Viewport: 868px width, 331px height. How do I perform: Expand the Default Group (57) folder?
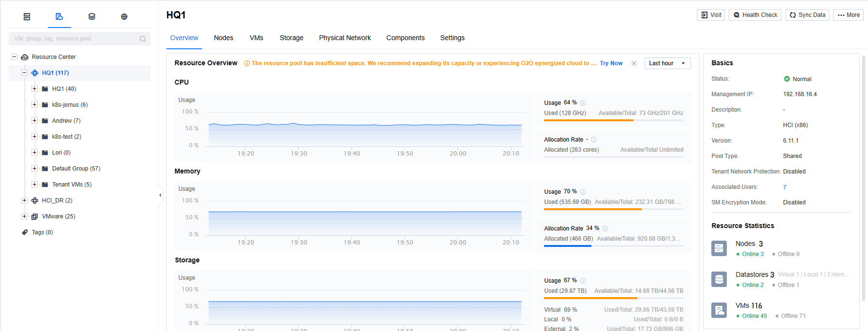[34, 169]
